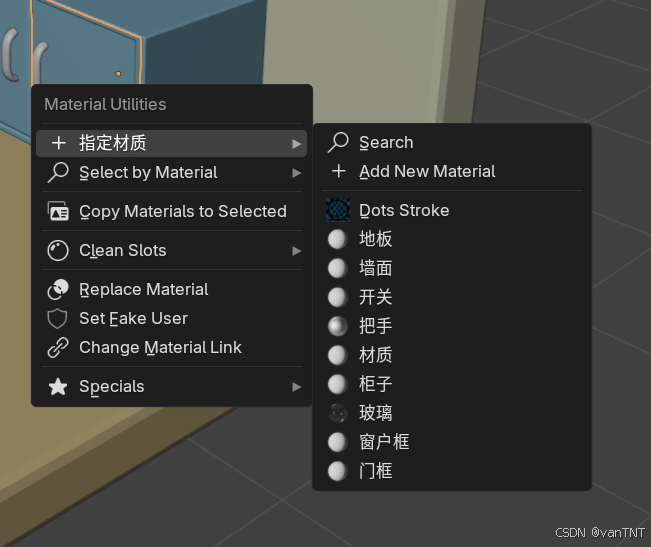This screenshot has width=651, height=547.
Task: Click the dark glass sphere icon beside 玻璃
Action: 338,413
